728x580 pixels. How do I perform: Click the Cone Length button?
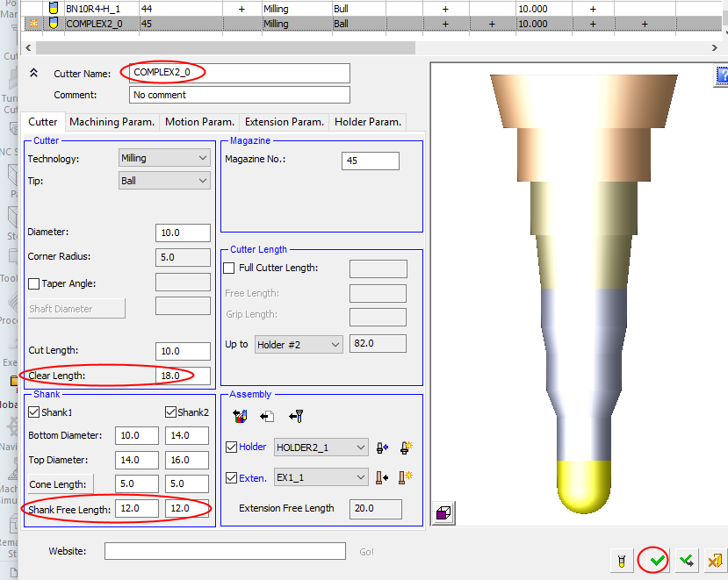[x=59, y=484]
